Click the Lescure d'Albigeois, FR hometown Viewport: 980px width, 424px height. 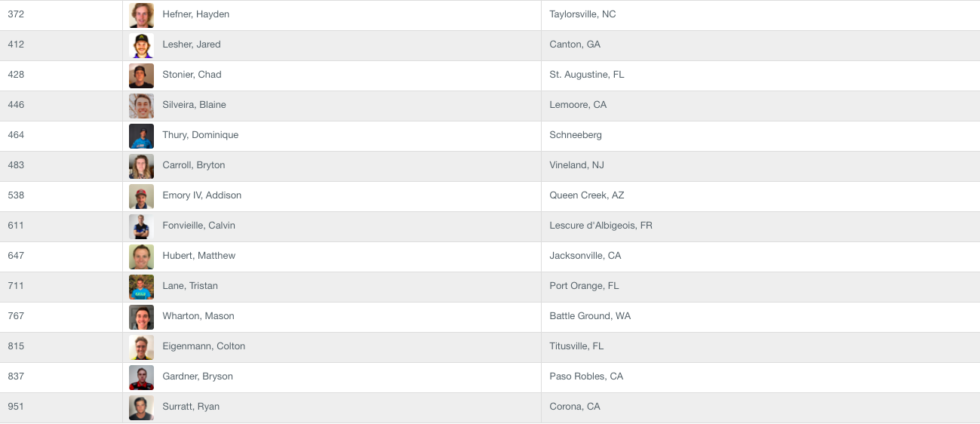click(601, 226)
